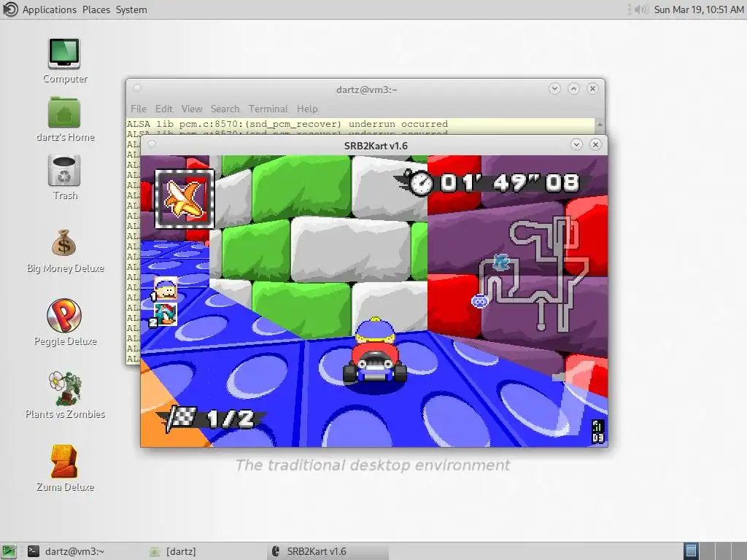
Task: Click the date and time clock
Action: click(x=698, y=9)
